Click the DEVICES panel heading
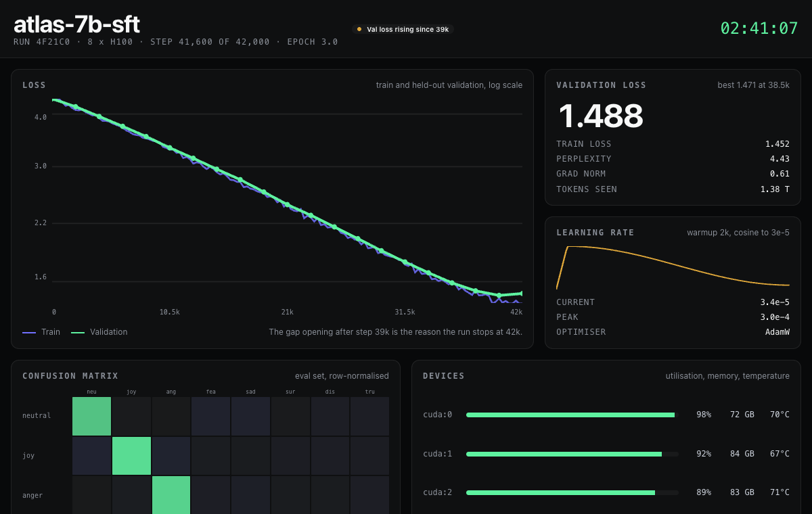 (444, 376)
